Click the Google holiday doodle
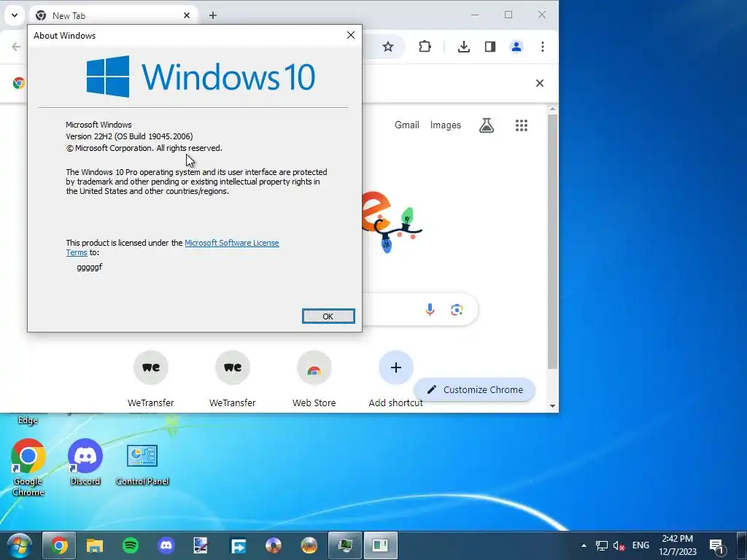Viewport: 747px width, 560px height. click(392, 222)
